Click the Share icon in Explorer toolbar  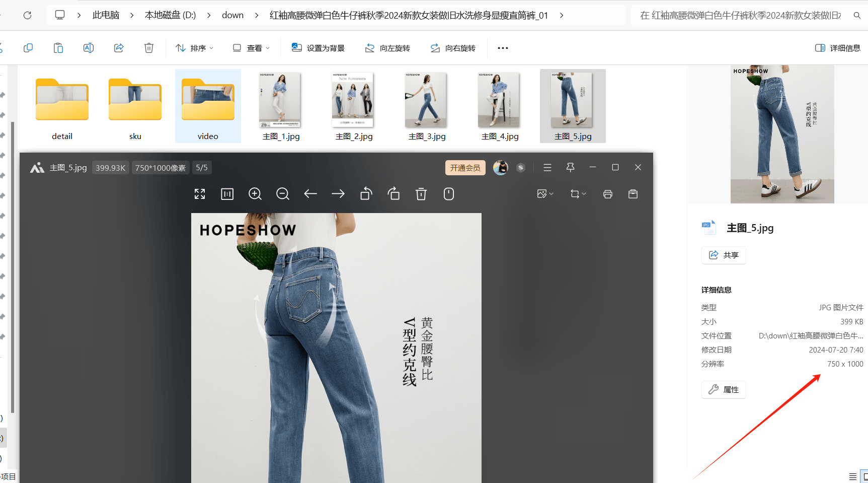point(119,48)
